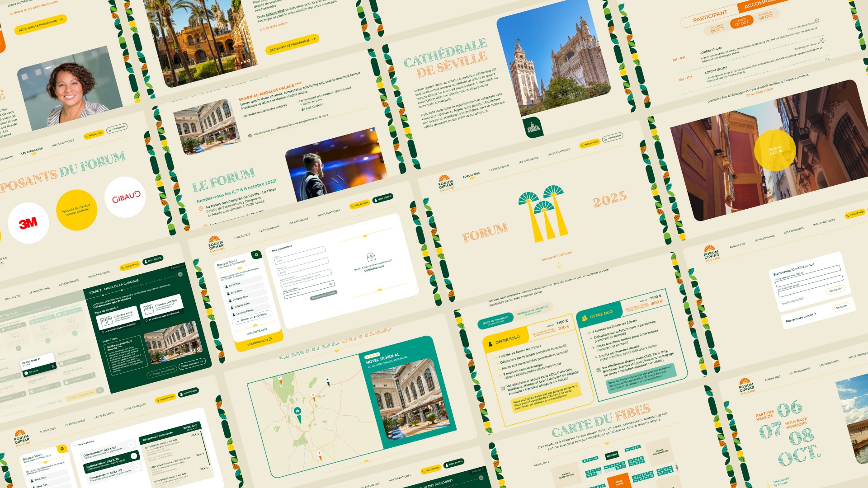The width and height of the screenshot is (868, 488).
Task: Click + Ajouter un participant
Action: click(x=252, y=317)
